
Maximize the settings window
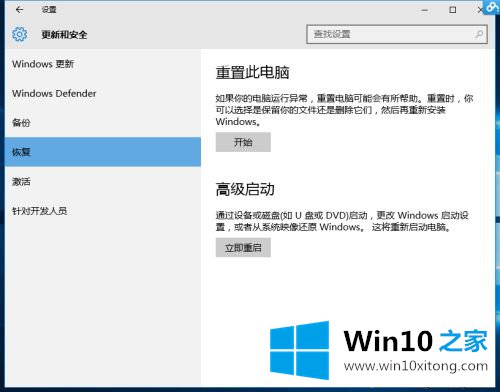point(453,10)
